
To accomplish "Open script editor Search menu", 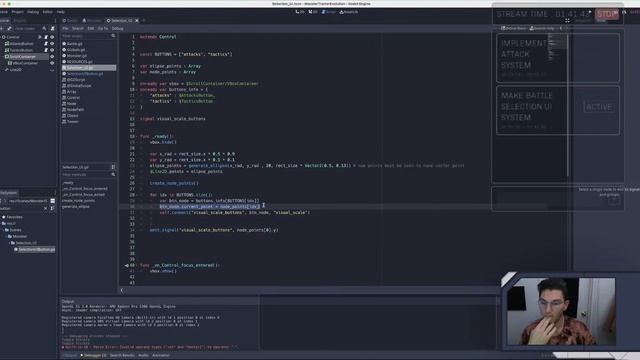I will coord(78,29).
